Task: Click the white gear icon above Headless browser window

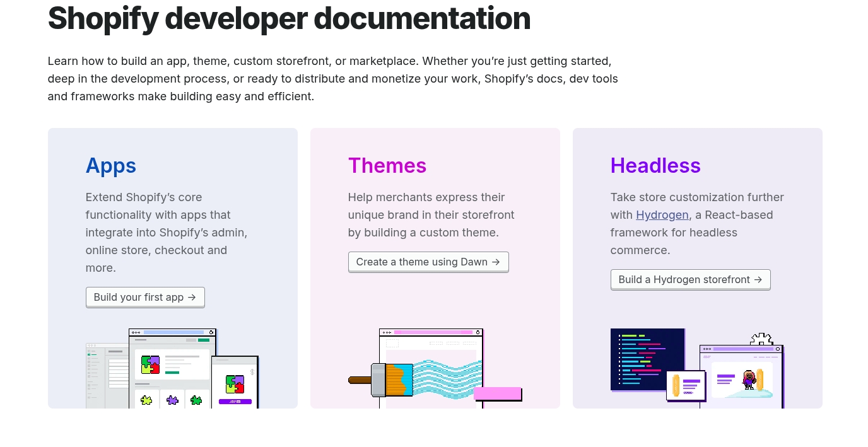Action: click(761, 339)
